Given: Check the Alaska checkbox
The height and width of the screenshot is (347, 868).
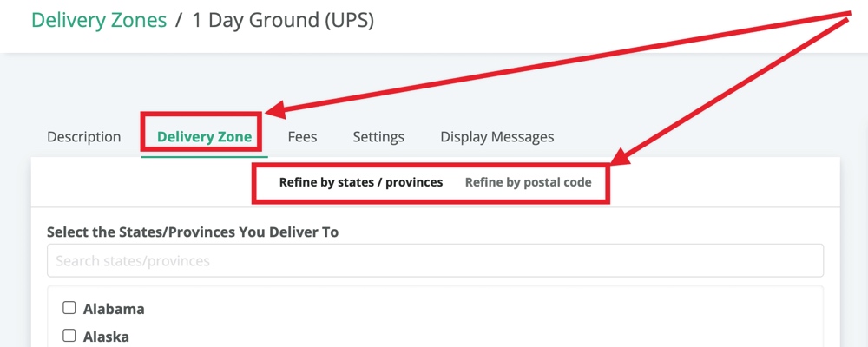Looking at the screenshot, I should point(69,336).
